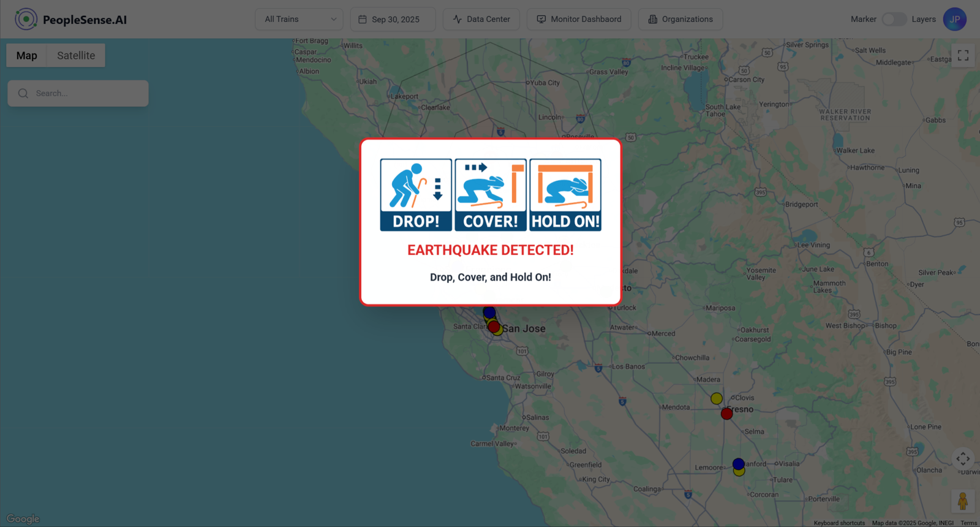Click the red marker near Fresno
Image resolution: width=980 pixels, height=527 pixels.
click(x=726, y=414)
